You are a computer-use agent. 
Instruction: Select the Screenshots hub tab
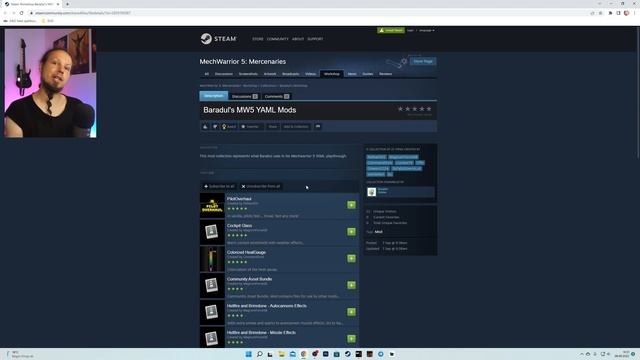point(248,74)
